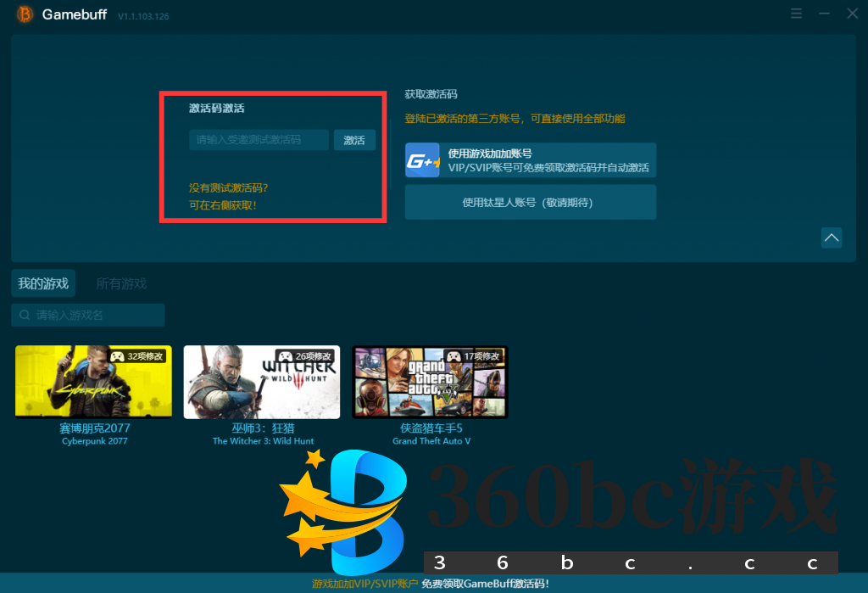Select the 我的游戏 tab

click(x=42, y=283)
